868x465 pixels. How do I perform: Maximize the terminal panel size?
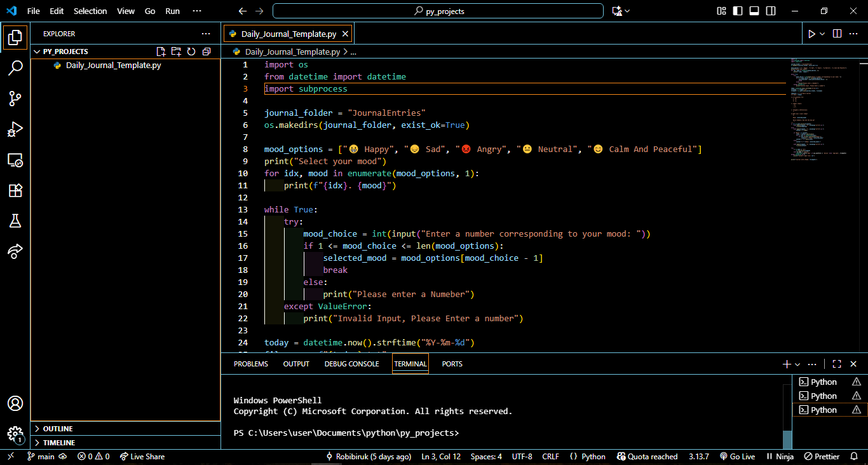836,364
